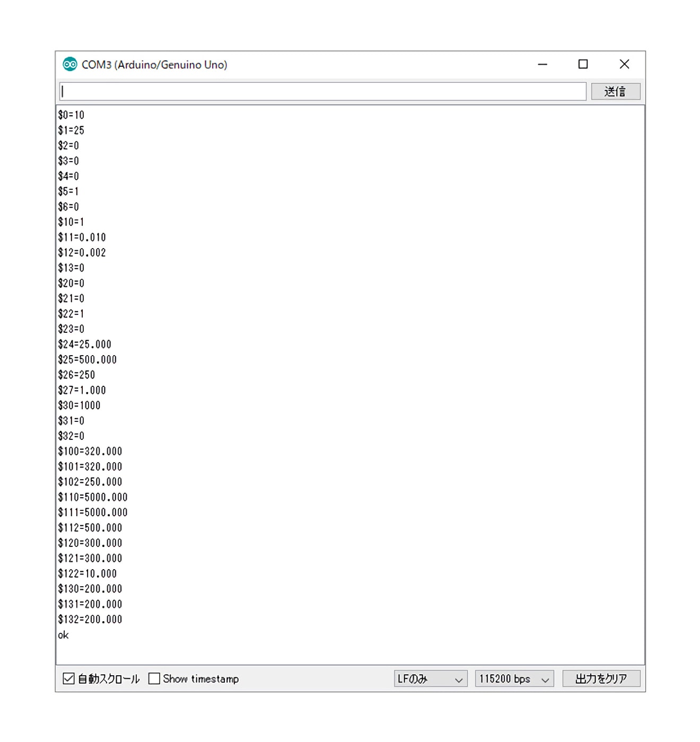Screen dimensions: 700x742
Task: Click the Arduino logo in title bar
Action: 70,65
